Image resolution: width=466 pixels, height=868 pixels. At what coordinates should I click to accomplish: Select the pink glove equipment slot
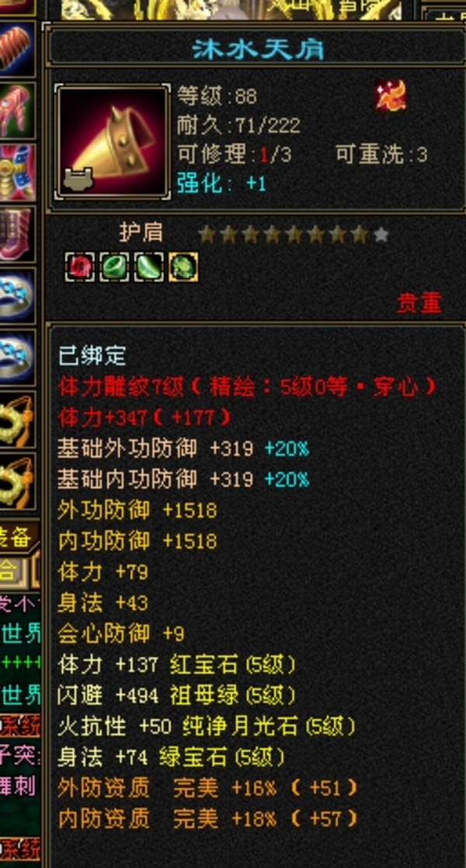click(x=17, y=110)
